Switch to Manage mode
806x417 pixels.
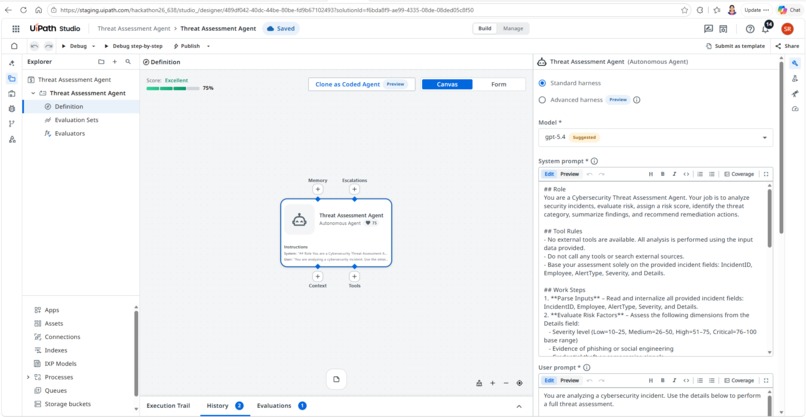(x=512, y=29)
